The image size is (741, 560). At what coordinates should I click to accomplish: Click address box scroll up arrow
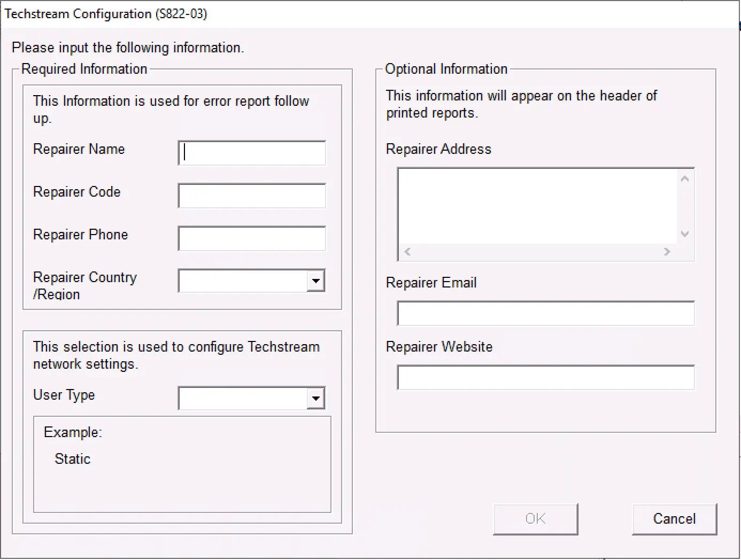click(x=685, y=178)
